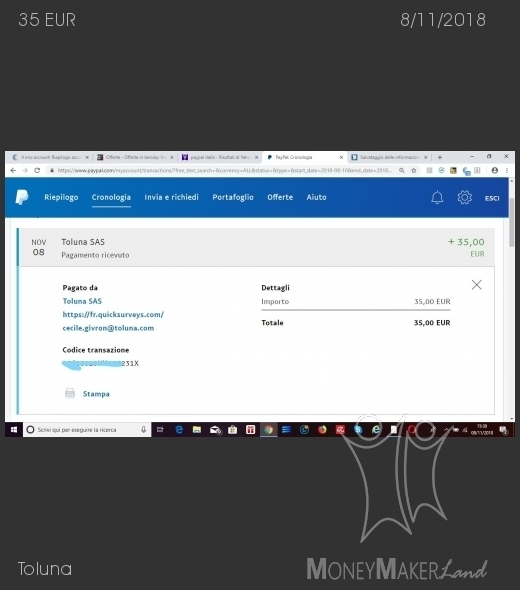
Task: Select the Cronologia menu item
Action: [x=111, y=197]
